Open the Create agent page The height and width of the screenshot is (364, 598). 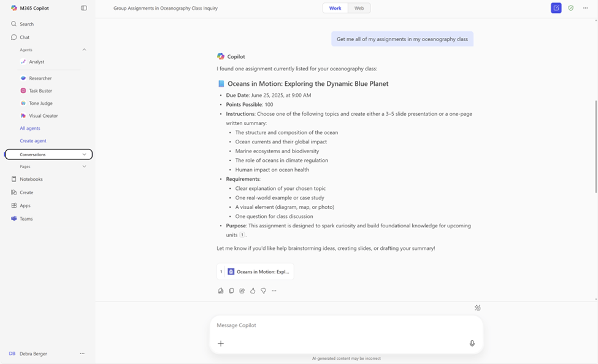(33, 140)
